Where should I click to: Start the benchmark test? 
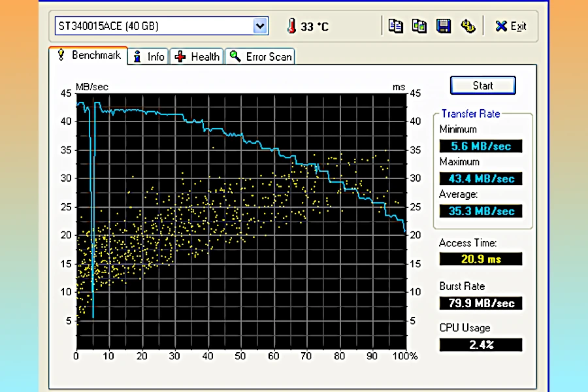(483, 86)
